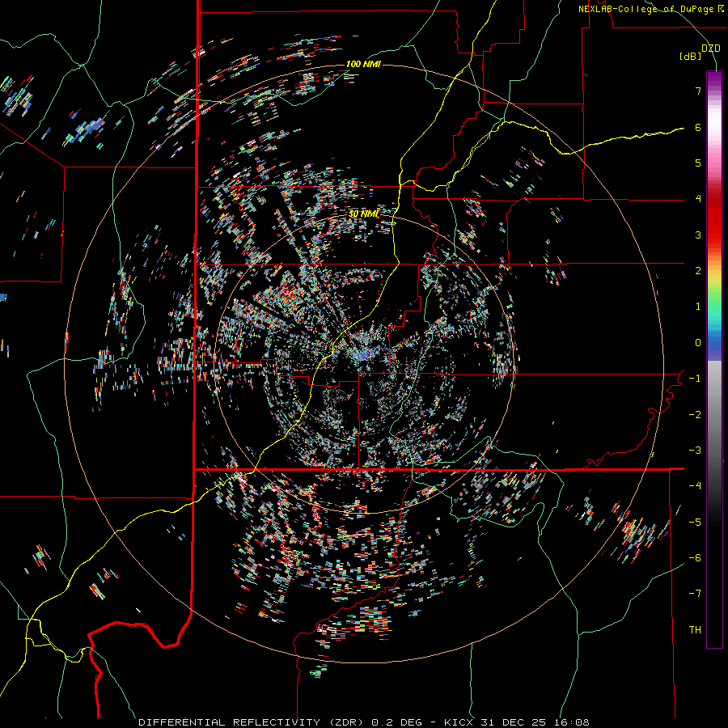The width and height of the screenshot is (728, 728).
Task: Click the -2 value on the color scale
Action: [695, 415]
